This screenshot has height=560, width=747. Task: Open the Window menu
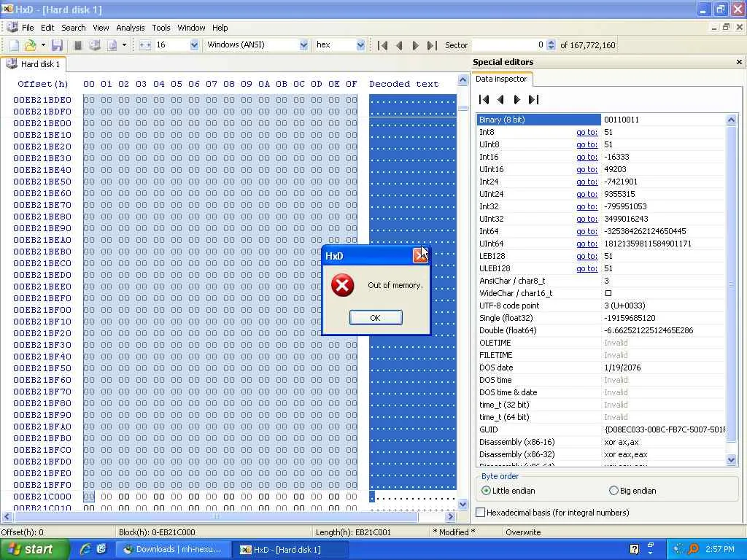(x=191, y=28)
